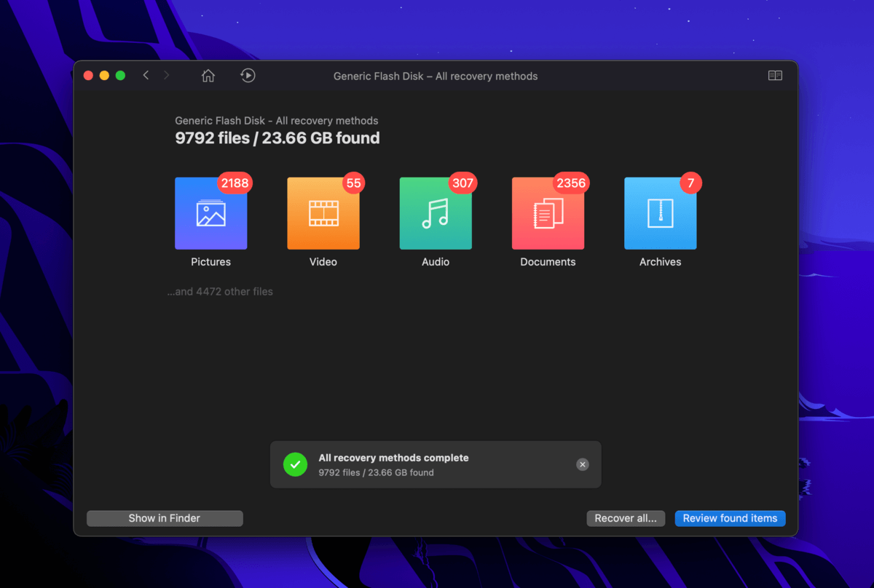The image size is (874, 588).
Task: Open the Video category tile
Action: tap(323, 214)
